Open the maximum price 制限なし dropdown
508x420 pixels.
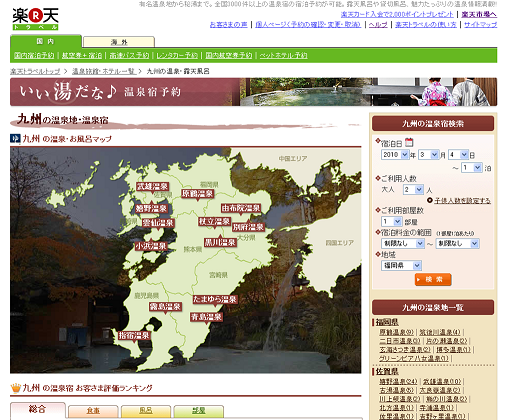457,244
